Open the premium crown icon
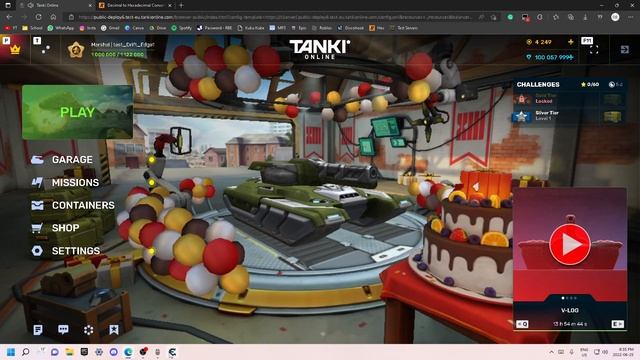640x360 pixels. [15, 50]
